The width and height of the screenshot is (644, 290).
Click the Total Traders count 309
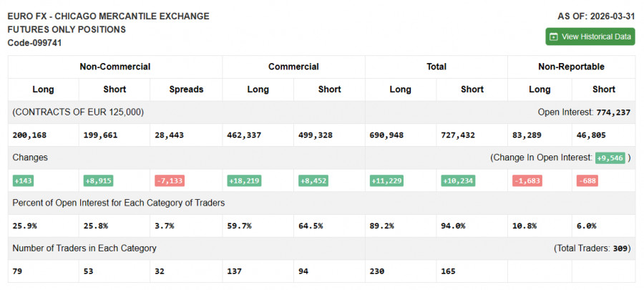(x=620, y=248)
